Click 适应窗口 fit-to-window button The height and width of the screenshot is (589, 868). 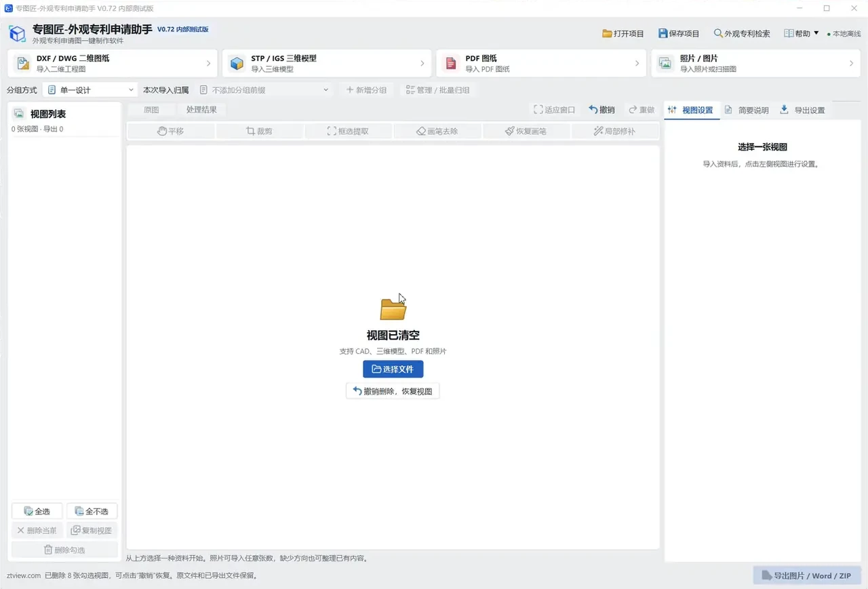[554, 110]
